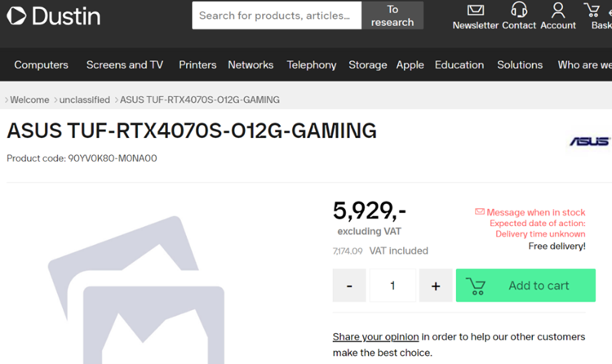Open the Newsletter envelope icon
The width and height of the screenshot is (612, 364).
point(476,10)
